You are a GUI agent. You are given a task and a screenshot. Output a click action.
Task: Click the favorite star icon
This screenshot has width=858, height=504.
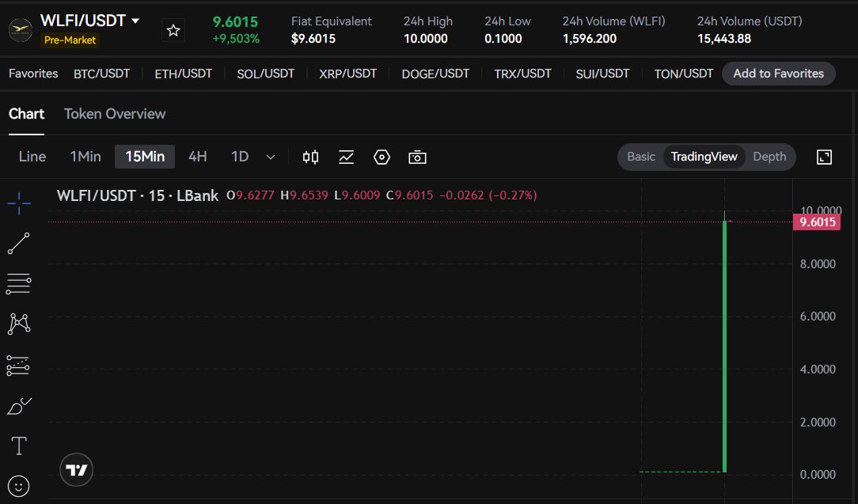coord(173,31)
